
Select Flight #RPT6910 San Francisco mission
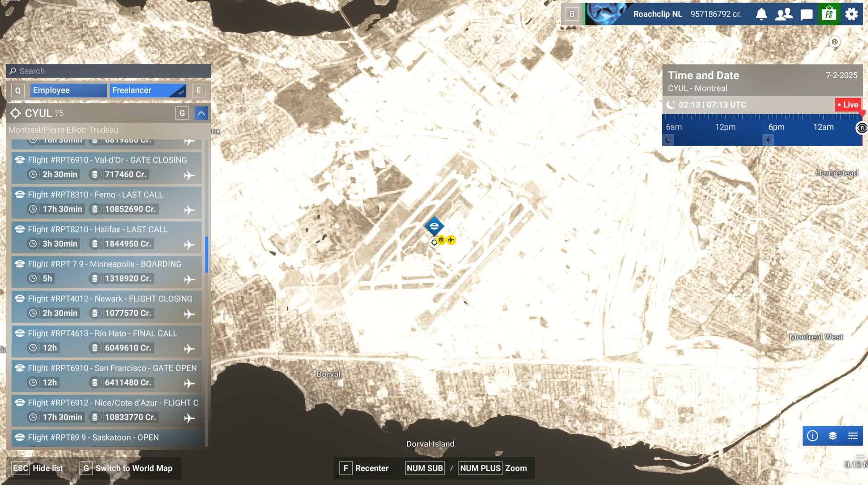[x=107, y=376]
